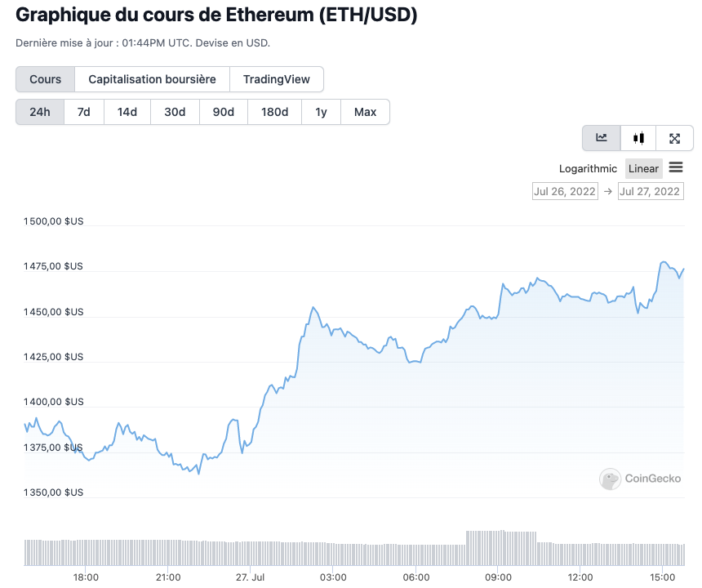
Task: Open the Cours tab
Action: [x=46, y=79]
